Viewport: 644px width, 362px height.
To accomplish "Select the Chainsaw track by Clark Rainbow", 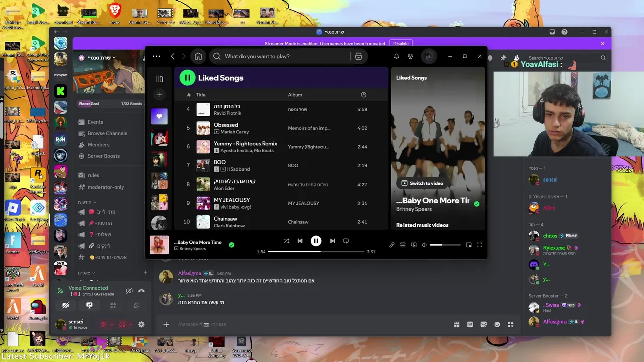I will (x=281, y=222).
